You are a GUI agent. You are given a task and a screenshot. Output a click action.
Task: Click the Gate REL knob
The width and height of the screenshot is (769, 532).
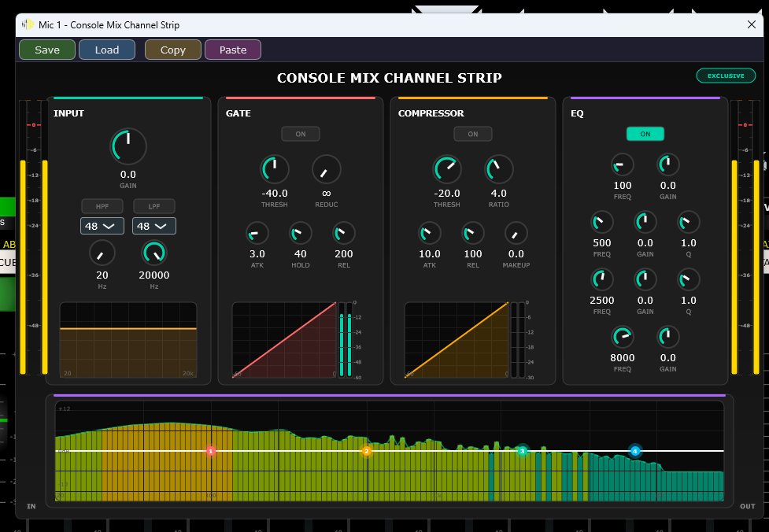(x=343, y=233)
